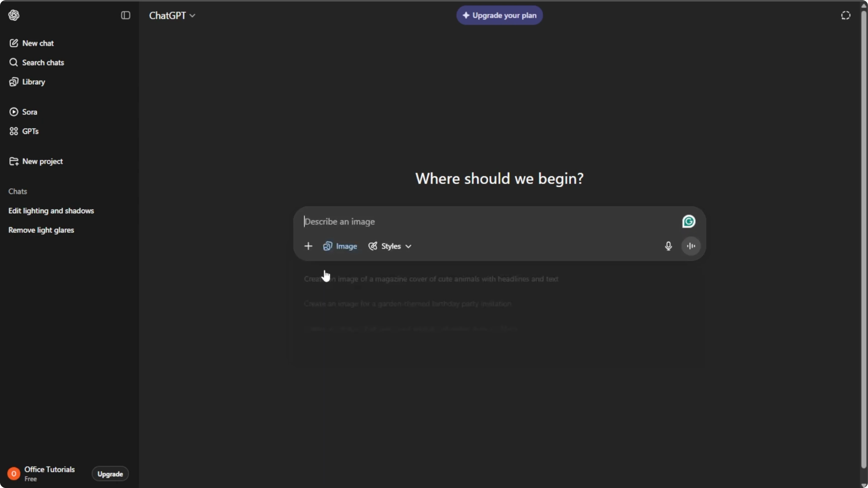Click the plus attach button

[308, 246]
